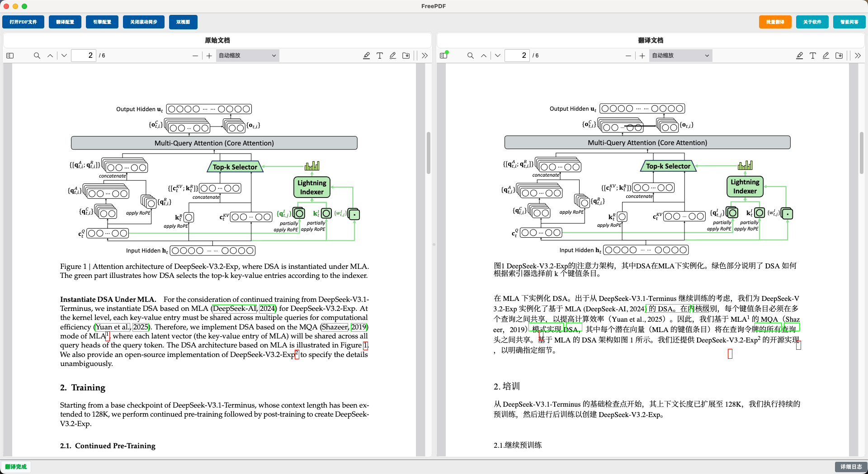Open search in original document toolbar
The height and width of the screenshot is (474, 868).
click(37, 56)
